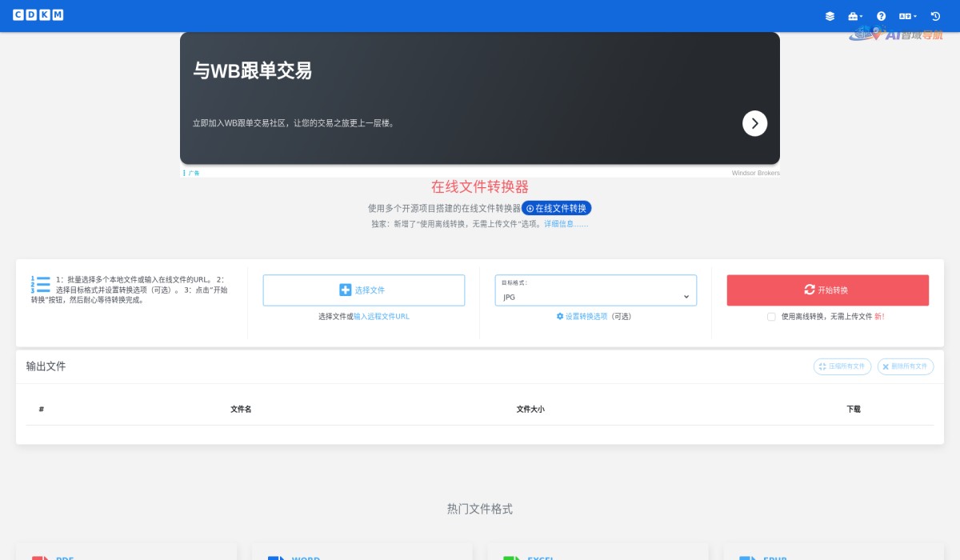Click the 选择文件 button

363,290
